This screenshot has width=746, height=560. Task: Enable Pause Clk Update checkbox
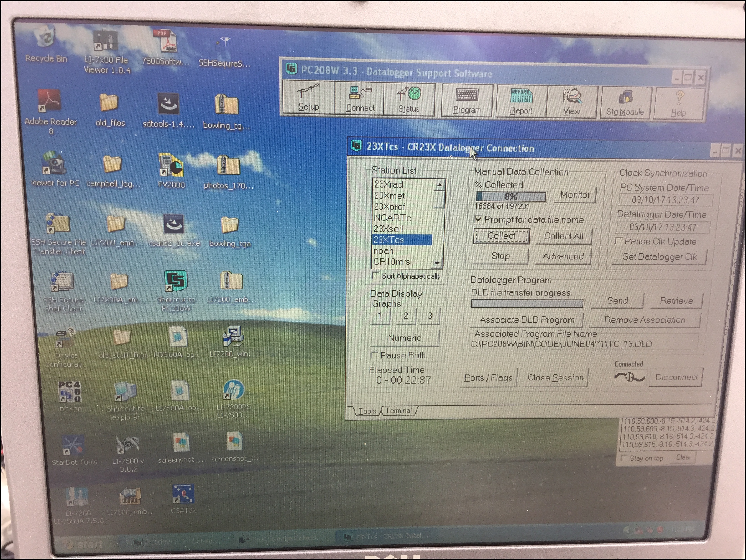pos(618,241)
